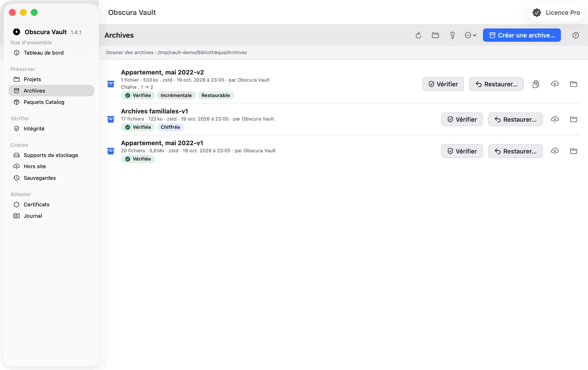Image resolution: width=588 pixels, height=370 pixels.
Task: Open Certificats sidebar item
Action: click(x=51, y=204)
